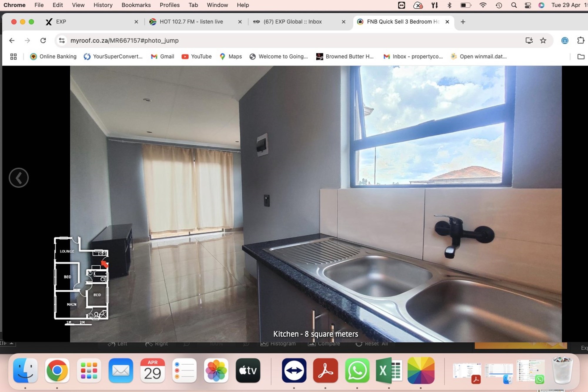The width and height of the screenshot is (588, 392).
Task: Click the install app icon in address bar
Action: 529,40
